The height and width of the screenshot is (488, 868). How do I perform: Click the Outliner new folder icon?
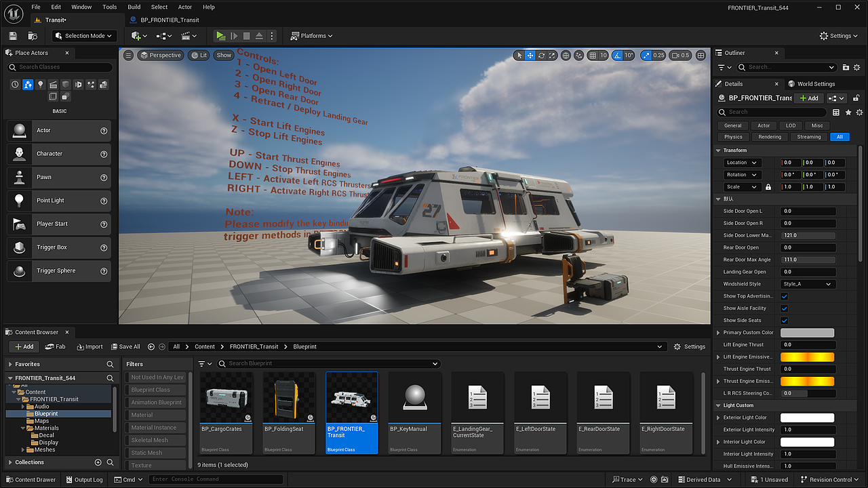(846, 67)
